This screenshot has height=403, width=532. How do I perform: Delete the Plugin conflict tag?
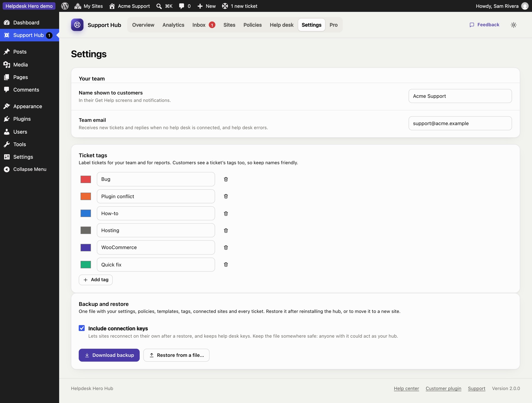point(226,196)
